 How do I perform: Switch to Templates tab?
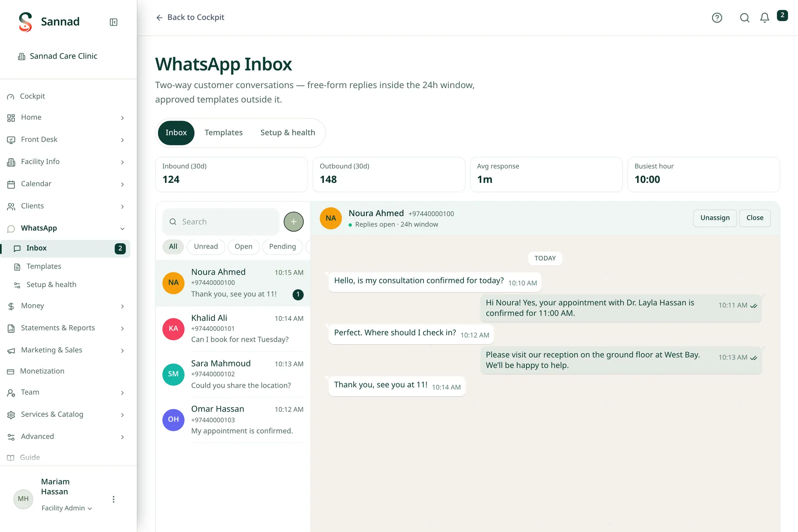[223, 133]
